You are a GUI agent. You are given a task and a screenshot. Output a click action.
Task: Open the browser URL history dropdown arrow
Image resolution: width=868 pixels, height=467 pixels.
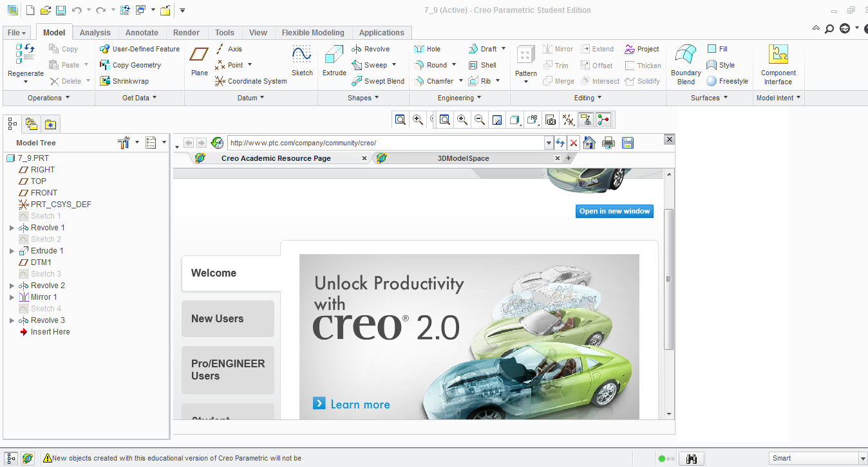click(549, 143)
